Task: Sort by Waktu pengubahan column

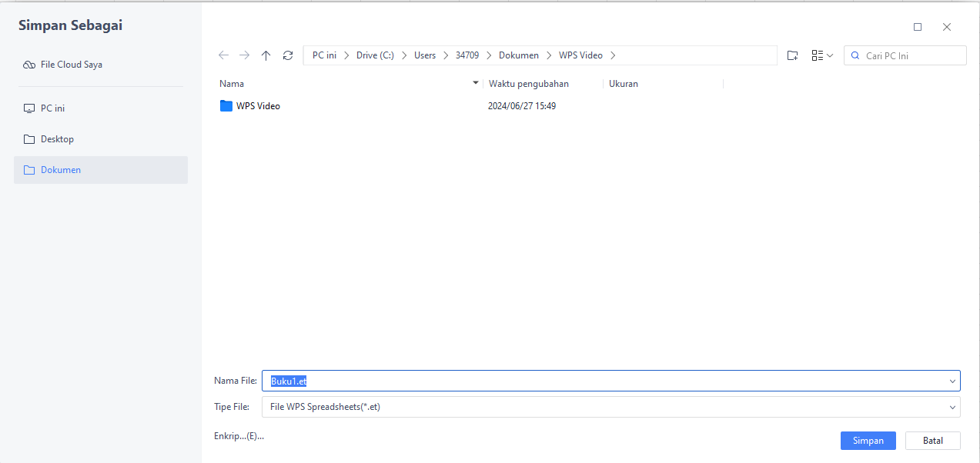Action: coord(529,83)
